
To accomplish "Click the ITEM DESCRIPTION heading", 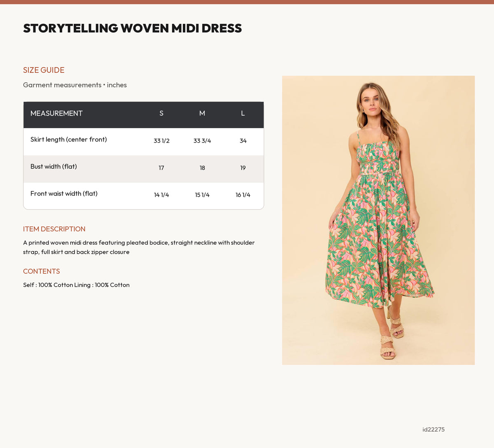I will [54, 229].
